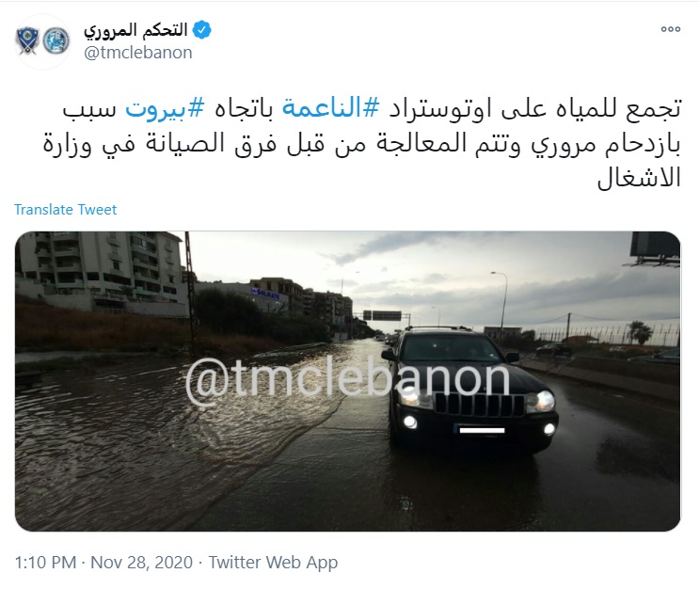Open the flooded highway photo

click(x=348, y=381)
